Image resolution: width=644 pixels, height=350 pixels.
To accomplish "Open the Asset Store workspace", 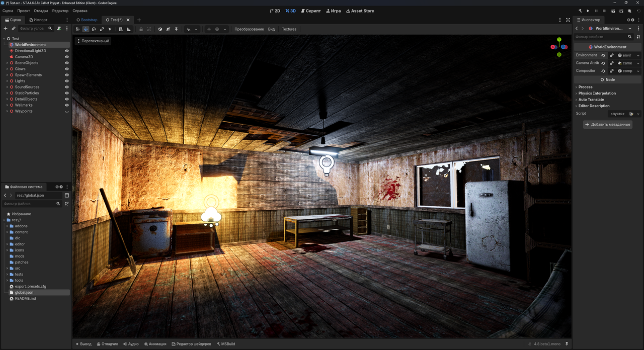I will point(360,11).
